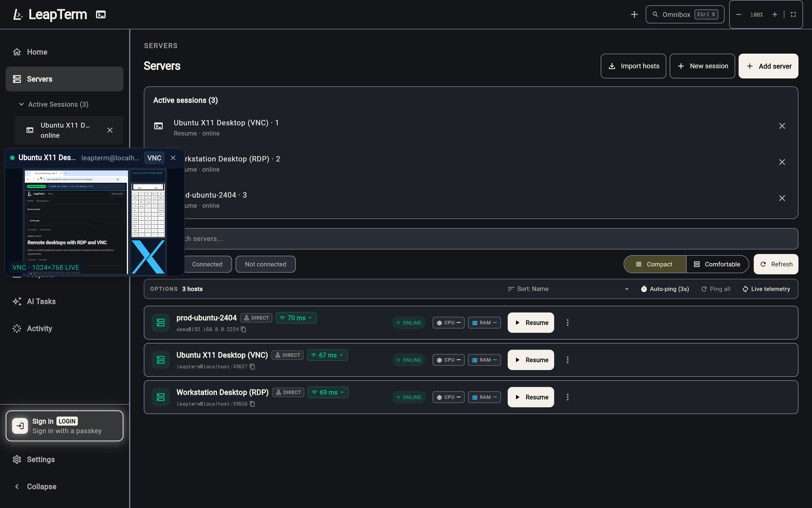Click the RAM chip for Workstation Desktop (RDP)
Screen dimensions: 812x508
[x=484, y=397]
